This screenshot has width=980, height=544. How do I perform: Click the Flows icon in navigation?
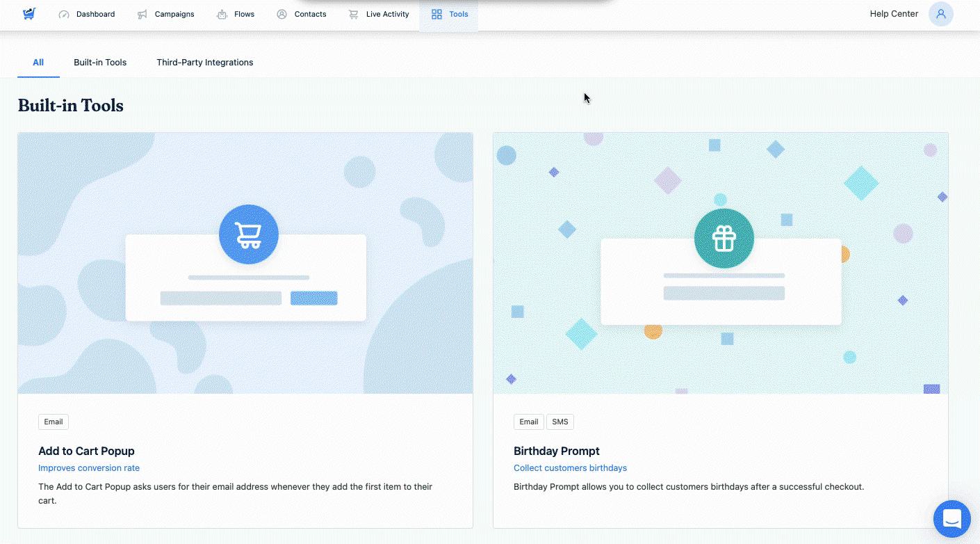click(222, 14)
